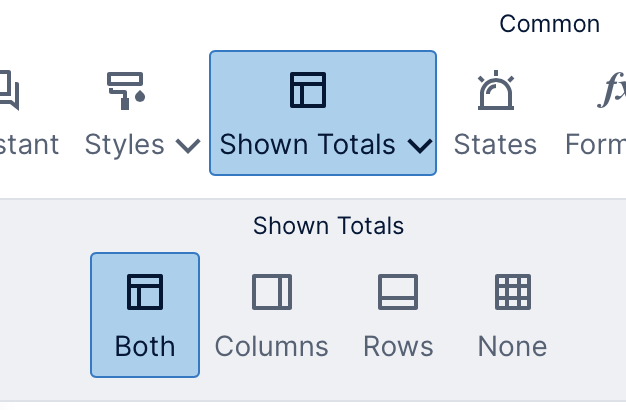
Task: Click the Shown Totals table icon in ribbon
Action: click(x=308, y=90)
